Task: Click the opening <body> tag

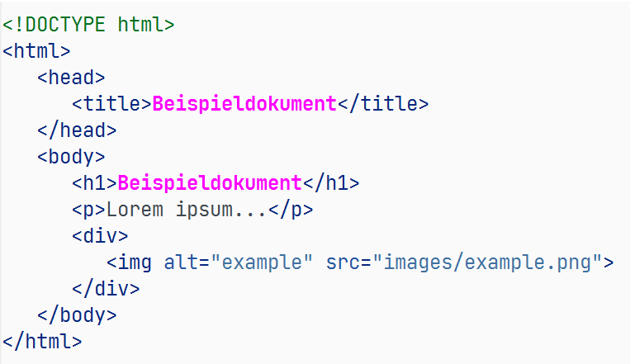Action: pos(71,157)
